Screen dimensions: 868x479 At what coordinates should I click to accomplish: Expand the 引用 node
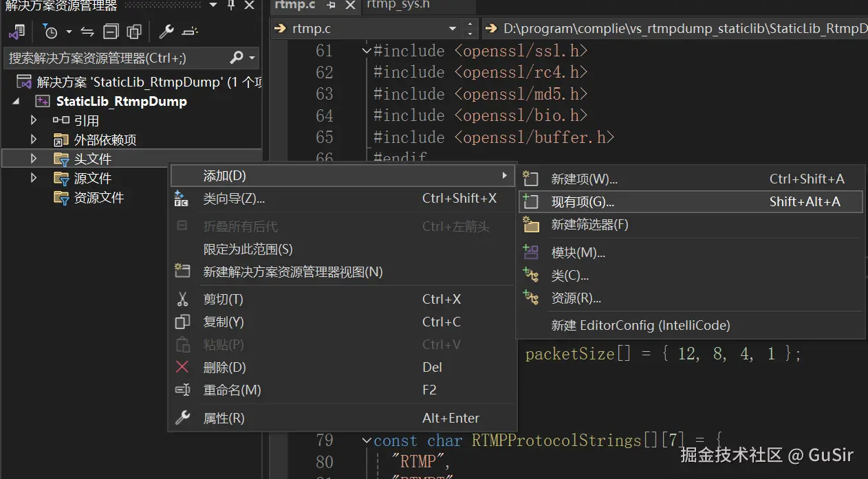click(34, 120)
